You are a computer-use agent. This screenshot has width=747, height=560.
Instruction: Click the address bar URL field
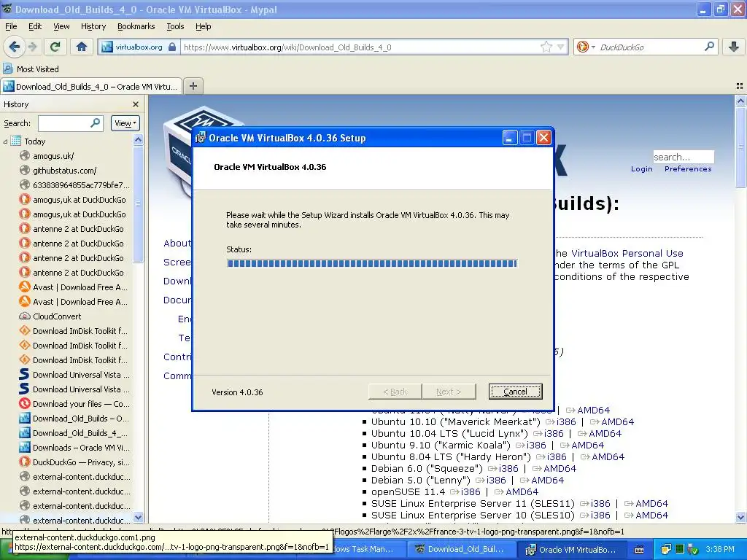pyautogui.click(x=360, y=47)
